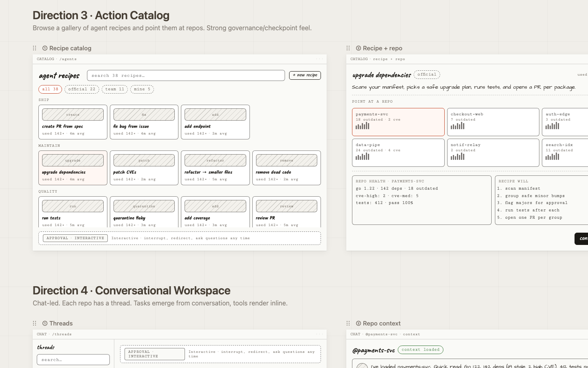Select the checkout-web repo card
The width and height of the screenshot is (588, 368).
click(493, 122)
